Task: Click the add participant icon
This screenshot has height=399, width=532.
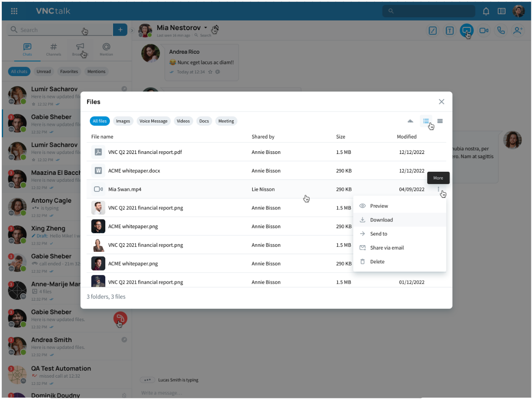Action: tap(518, 31)
